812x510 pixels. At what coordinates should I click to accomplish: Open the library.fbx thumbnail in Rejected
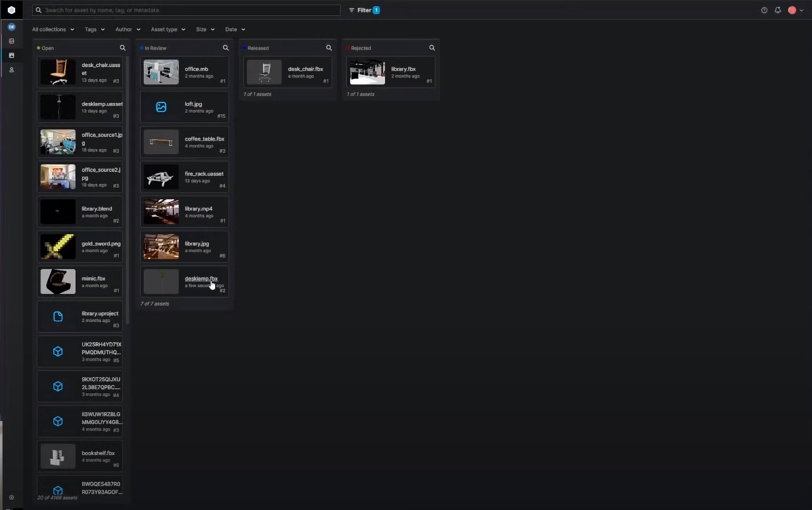(x=367, y=72)
